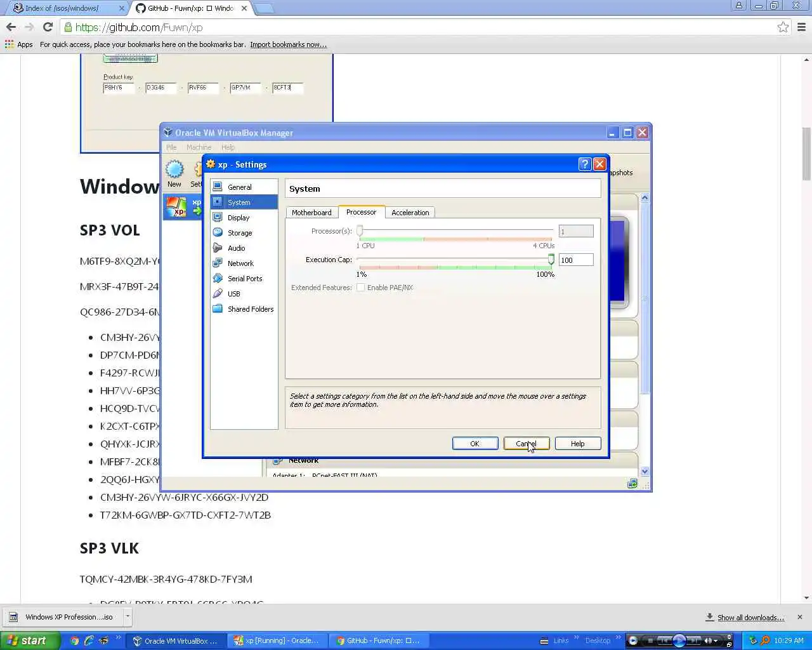Open the Serial Ports settings category
This screenshot has width=812, height=650.
tap(244, 279)
